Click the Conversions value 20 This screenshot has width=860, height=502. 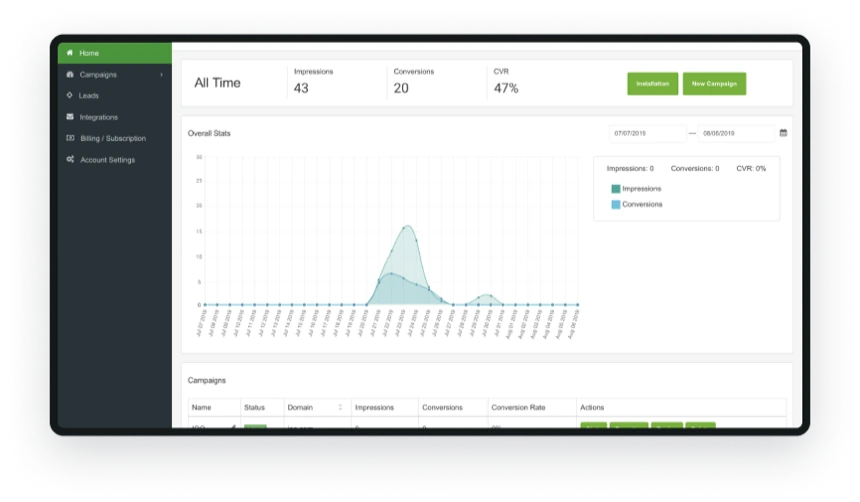point(401,88)
